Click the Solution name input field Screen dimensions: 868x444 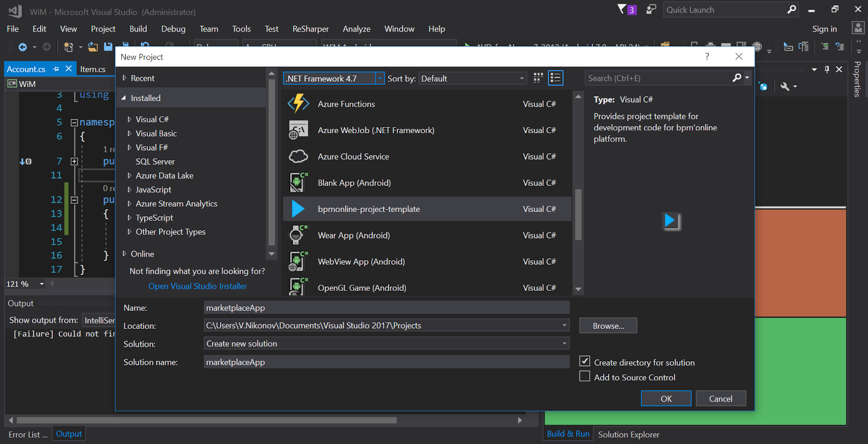[x=386, y=362]
